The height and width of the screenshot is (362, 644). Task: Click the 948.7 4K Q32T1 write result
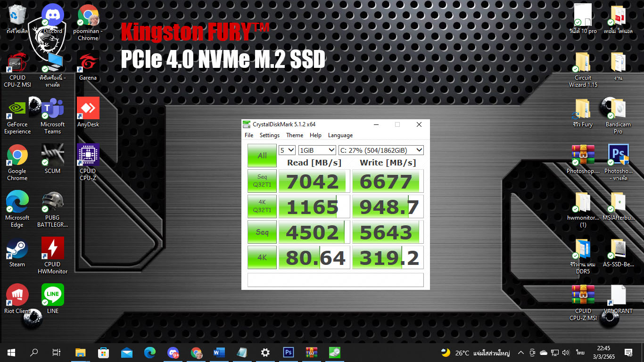[388, 206]
